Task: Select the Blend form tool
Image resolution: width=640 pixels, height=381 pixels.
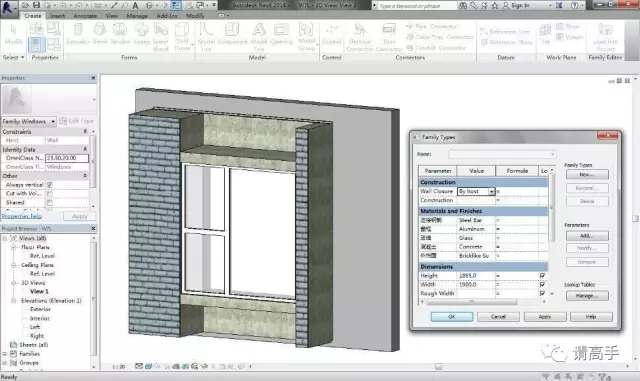Action: [100, 34]
